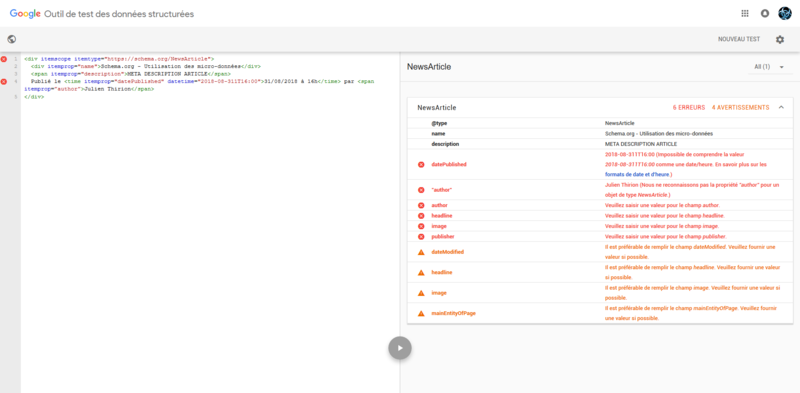Click the NOUVEAU TEST button
Image resolution: width=800 pixels, height=393 pixels.
[739, 39]
